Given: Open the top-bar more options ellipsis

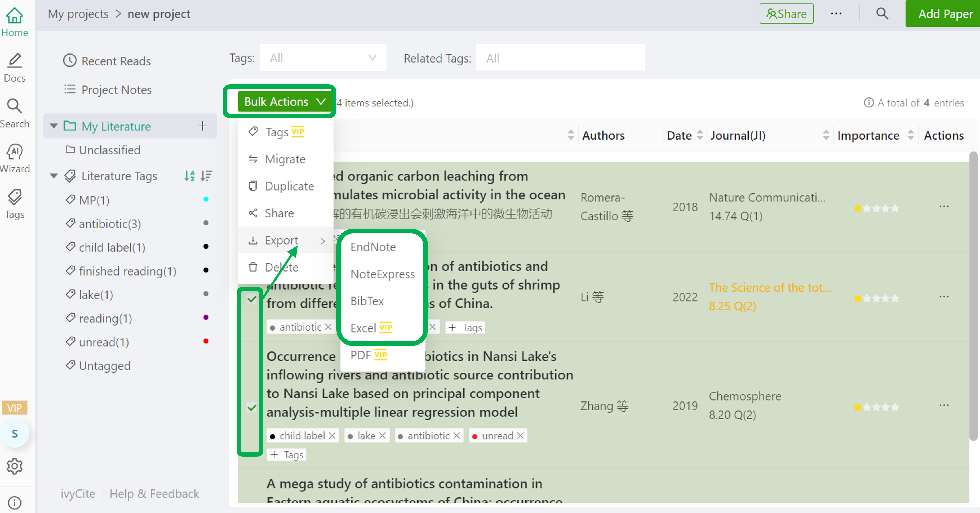Looking at the screenshot, I should tap(836, 14).
